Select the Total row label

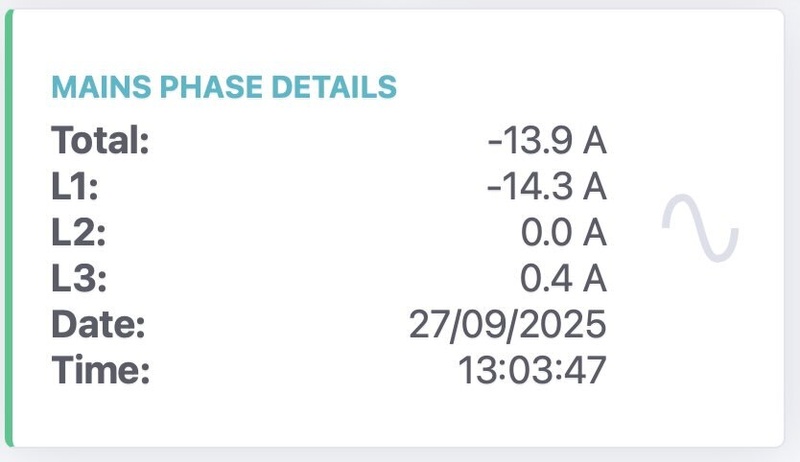pyautogui.click(x=100, y=141)
